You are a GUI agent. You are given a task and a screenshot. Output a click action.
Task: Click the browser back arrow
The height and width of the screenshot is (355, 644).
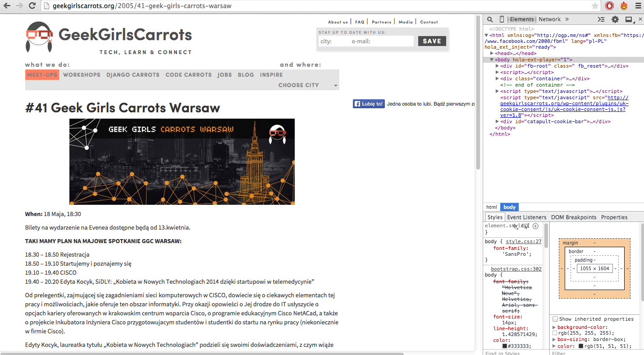pos(8,6)
